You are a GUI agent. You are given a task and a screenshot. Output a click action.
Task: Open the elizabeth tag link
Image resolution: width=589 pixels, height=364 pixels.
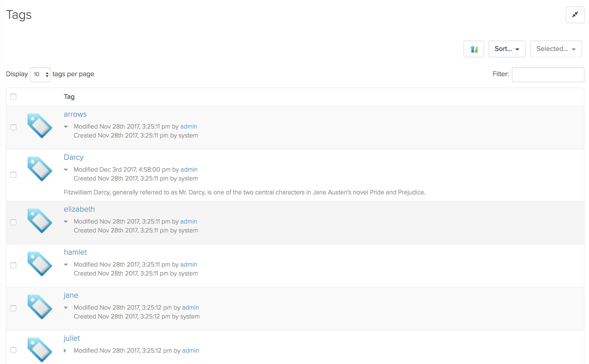[79, 209]
